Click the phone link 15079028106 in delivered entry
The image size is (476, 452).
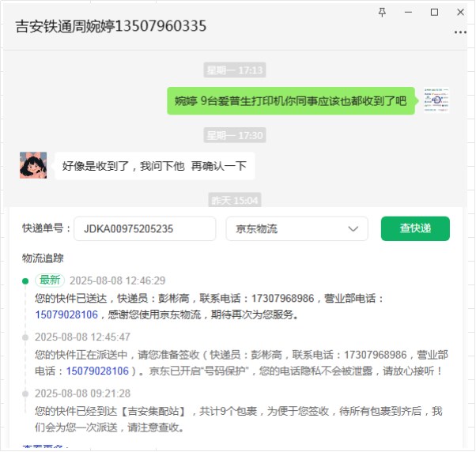(66, 315)
